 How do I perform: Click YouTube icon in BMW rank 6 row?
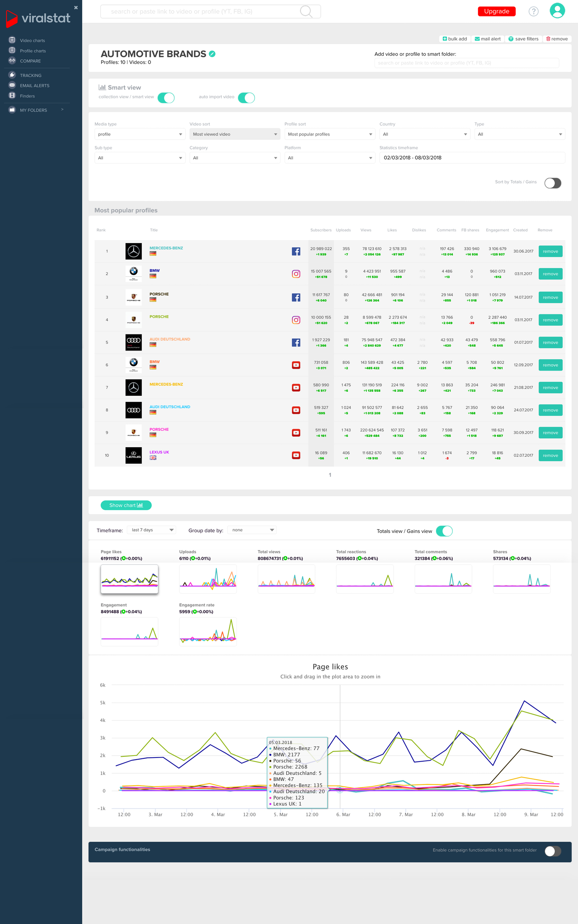pos(296,365)
